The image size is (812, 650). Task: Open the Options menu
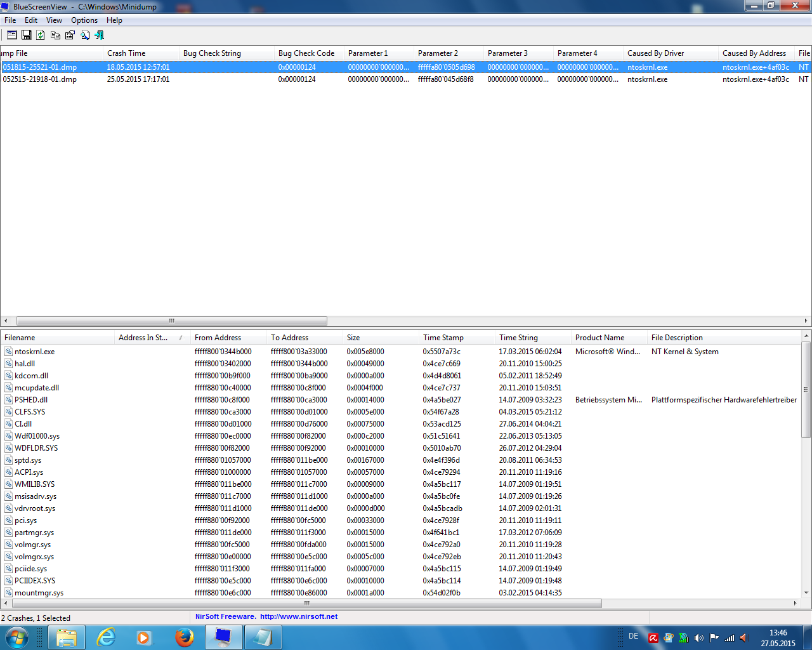point(84,20)
